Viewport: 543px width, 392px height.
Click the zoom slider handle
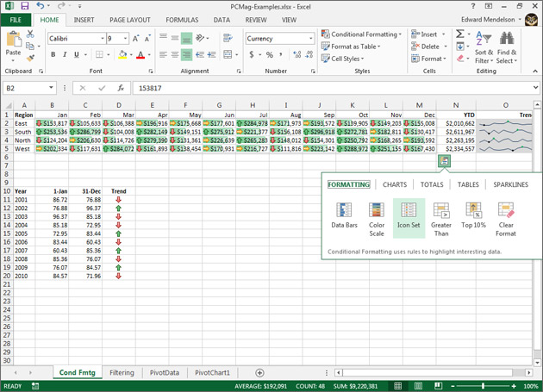[483, 386]
